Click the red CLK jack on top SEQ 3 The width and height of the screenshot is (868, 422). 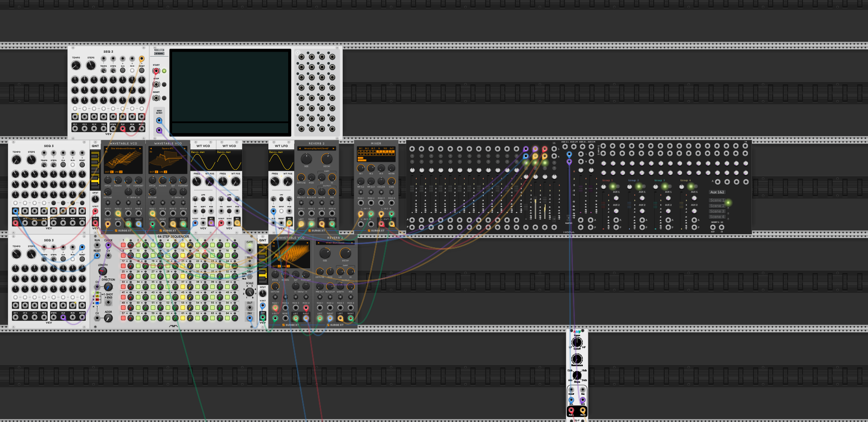point(123,129)
